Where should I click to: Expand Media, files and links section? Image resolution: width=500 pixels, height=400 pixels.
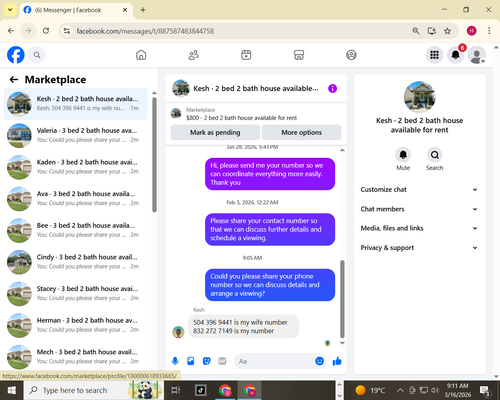pos(419,228)
